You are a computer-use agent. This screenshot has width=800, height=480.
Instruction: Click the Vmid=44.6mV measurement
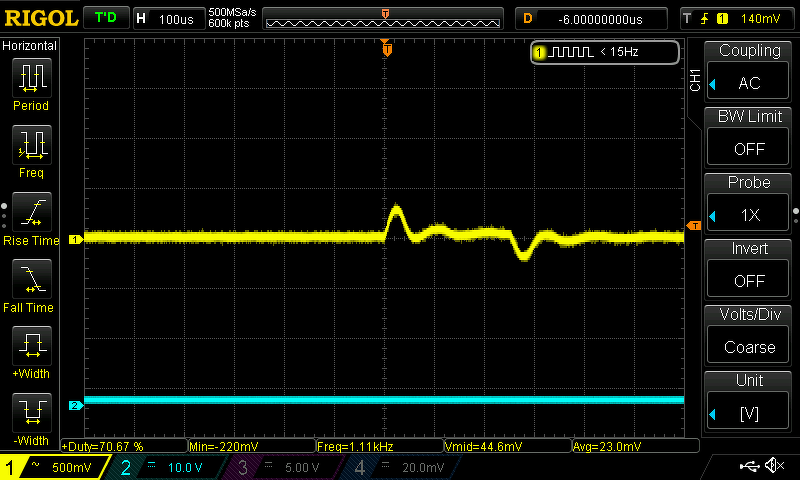508,446
